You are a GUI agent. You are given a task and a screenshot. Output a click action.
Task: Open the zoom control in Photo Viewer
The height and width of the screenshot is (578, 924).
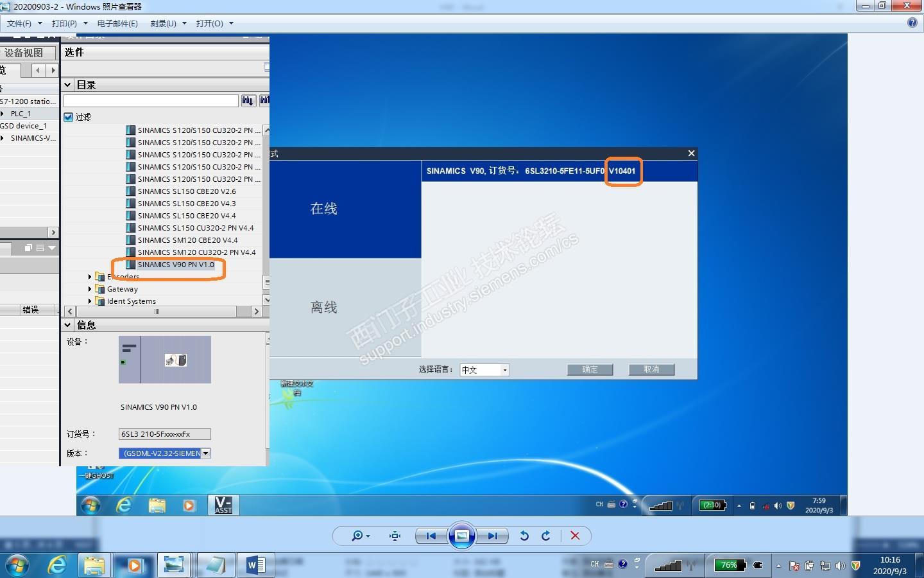[x=360, y=536]
